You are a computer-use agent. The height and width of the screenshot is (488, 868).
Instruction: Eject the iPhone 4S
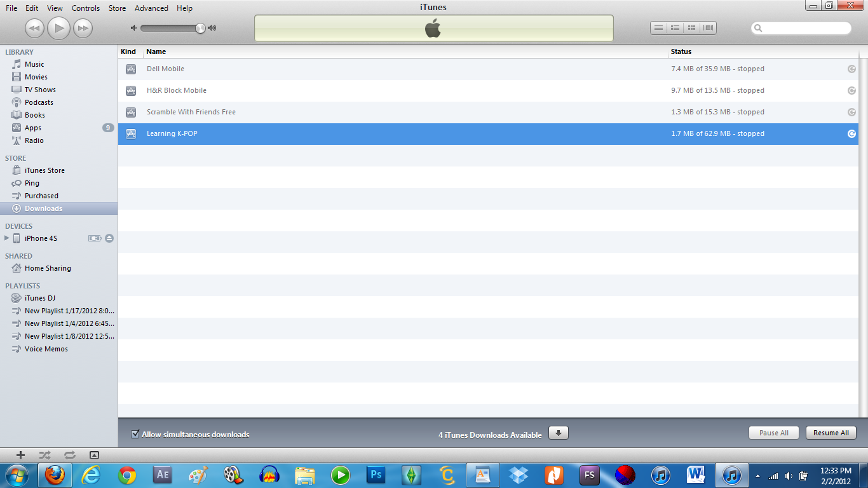(109, 238)
